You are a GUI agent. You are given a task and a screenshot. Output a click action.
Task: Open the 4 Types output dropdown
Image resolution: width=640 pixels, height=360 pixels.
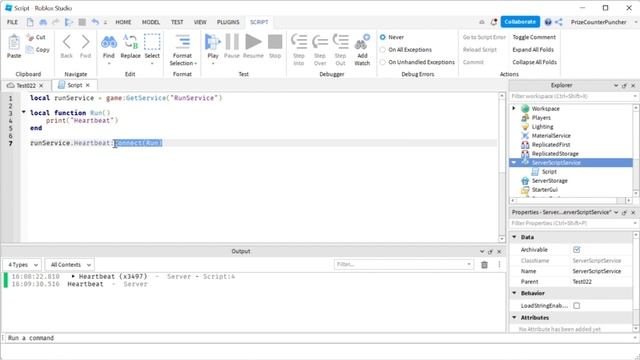click(x=22, y=264)
